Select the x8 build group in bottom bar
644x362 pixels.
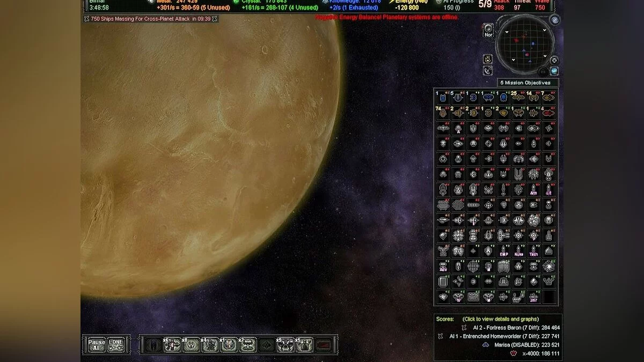[191, 345]
